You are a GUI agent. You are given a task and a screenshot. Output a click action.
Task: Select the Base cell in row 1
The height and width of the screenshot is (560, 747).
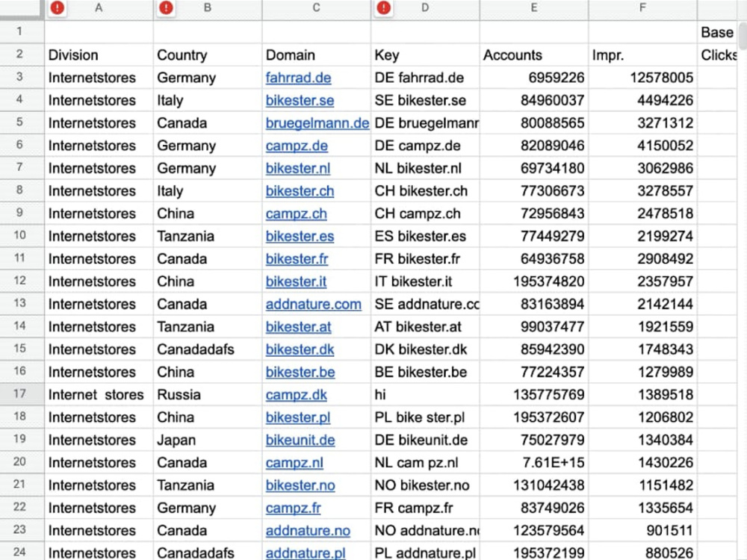(x=717, y=32)
